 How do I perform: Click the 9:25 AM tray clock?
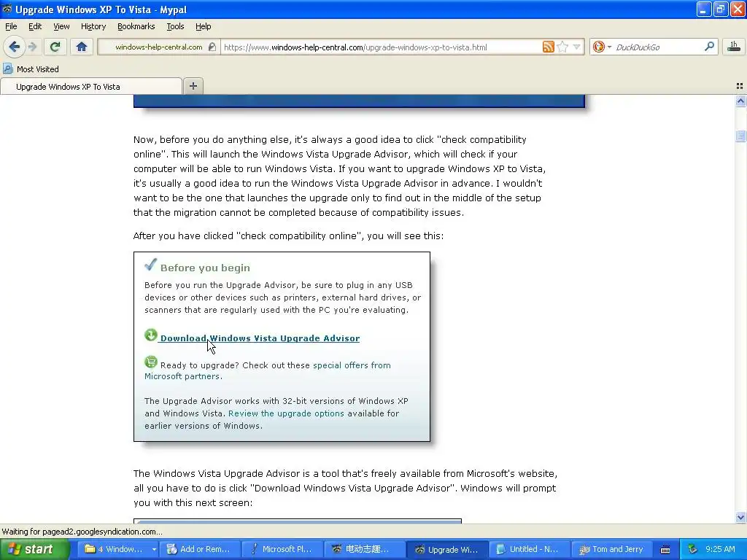tap(721, 549)
